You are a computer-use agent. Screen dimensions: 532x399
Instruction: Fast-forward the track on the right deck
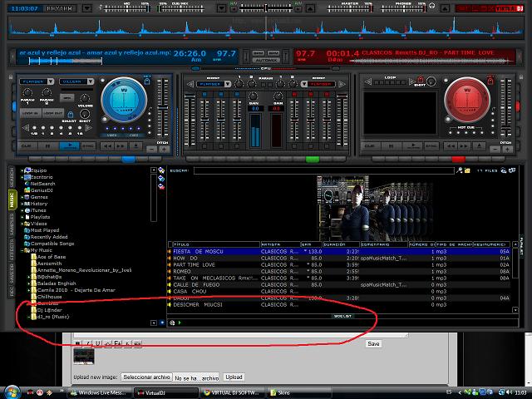pyautogui.click(x=465, y=146)
